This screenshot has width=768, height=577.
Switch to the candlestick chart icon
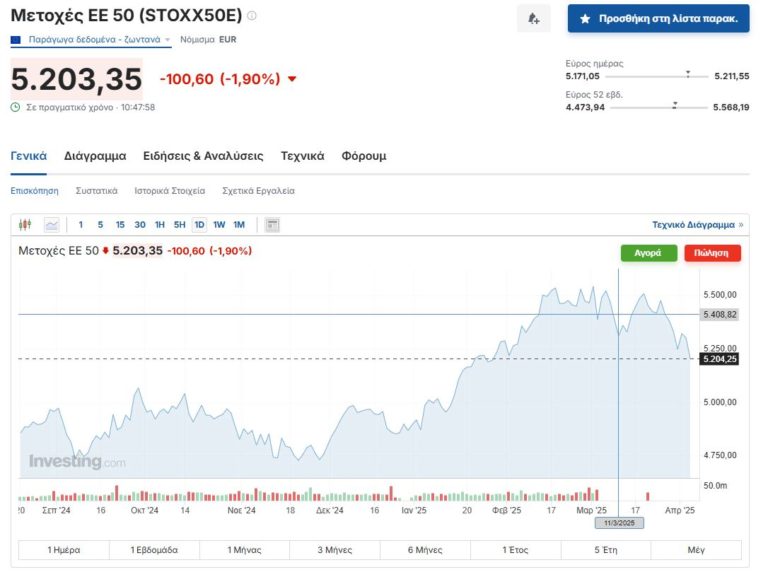click(x=26, y=225)
